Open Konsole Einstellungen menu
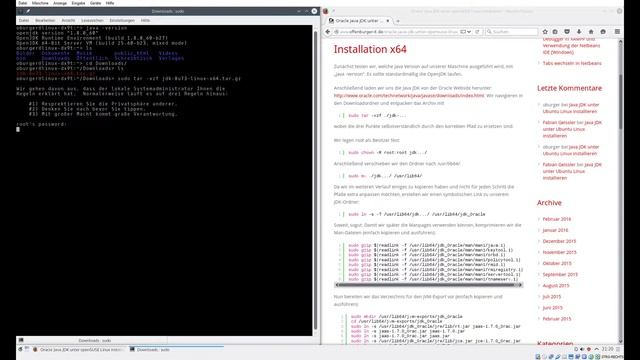This screenshot has width=640, height=360. [122, 20]
